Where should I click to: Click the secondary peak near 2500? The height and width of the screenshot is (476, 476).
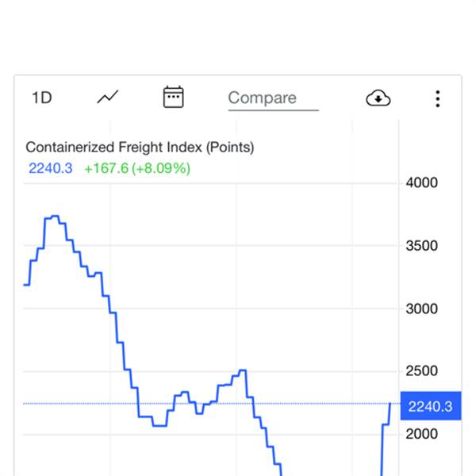coord(243,370)
